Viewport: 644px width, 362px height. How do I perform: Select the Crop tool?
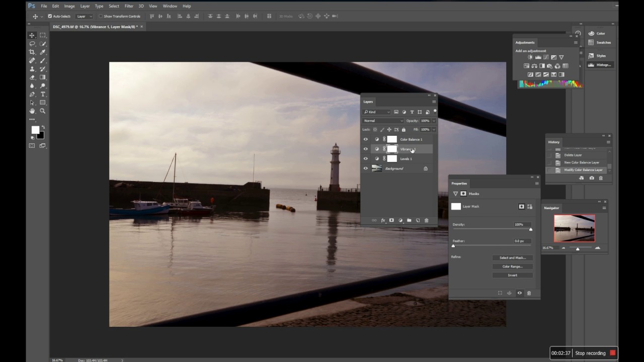[32, 52]
